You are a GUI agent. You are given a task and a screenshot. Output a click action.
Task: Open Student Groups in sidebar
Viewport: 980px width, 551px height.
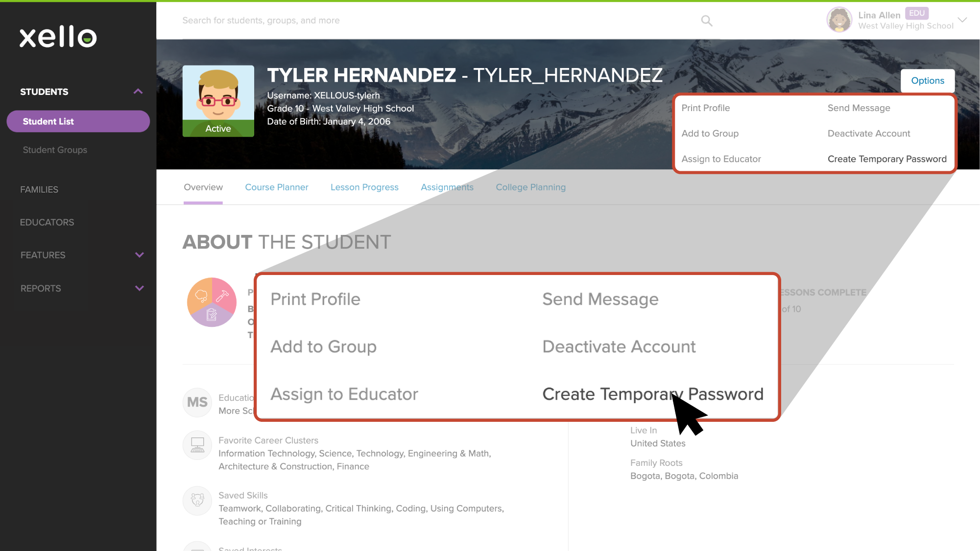tap(55, 150)
